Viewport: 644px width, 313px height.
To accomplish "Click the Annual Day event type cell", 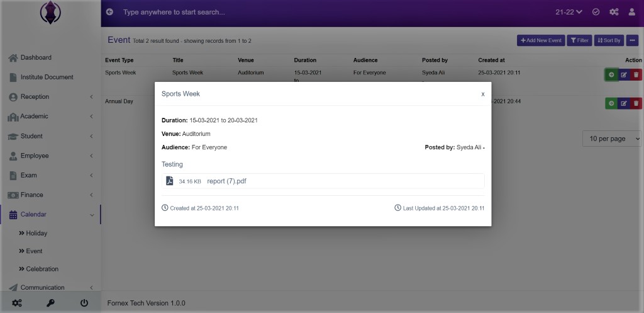I will (119, 101).
